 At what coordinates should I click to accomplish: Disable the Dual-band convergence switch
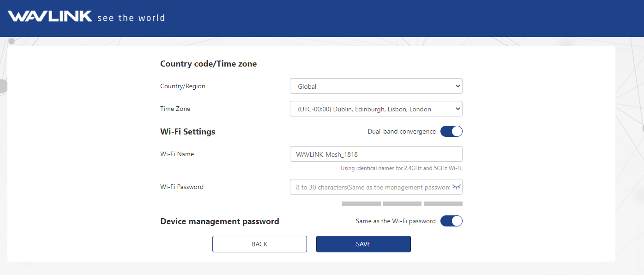point(451,132)
